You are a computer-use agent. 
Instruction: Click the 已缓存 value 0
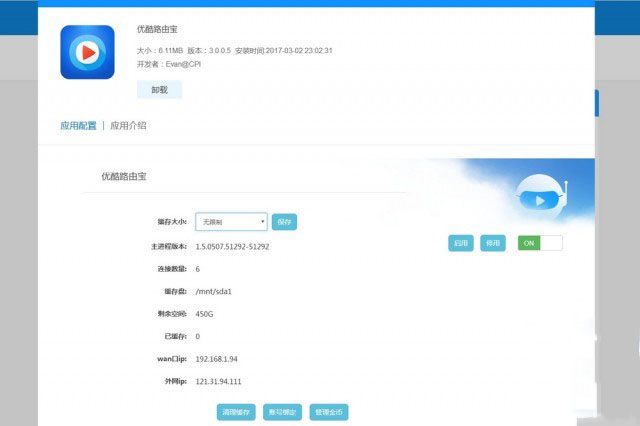coord(198,336)
